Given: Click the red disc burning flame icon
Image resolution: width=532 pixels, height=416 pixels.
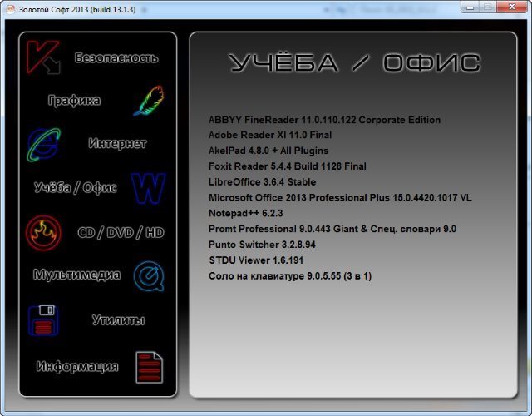Looking at the screenshot, I should tap(43, 232).
